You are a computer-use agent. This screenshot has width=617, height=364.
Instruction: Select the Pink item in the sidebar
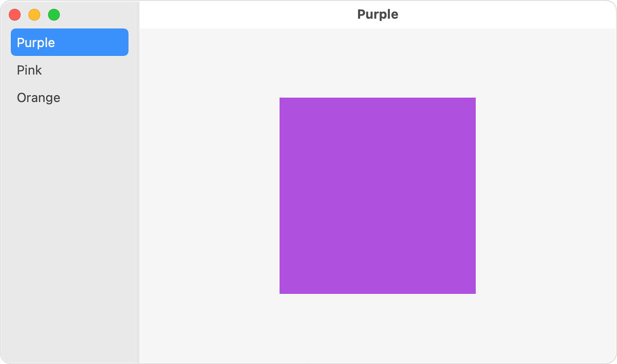tap(70, 70)
